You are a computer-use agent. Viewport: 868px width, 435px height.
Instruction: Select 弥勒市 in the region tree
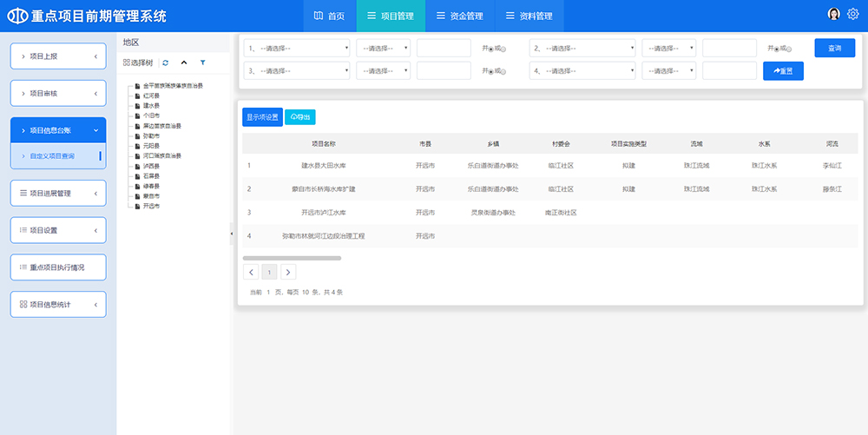pos(151,135)
